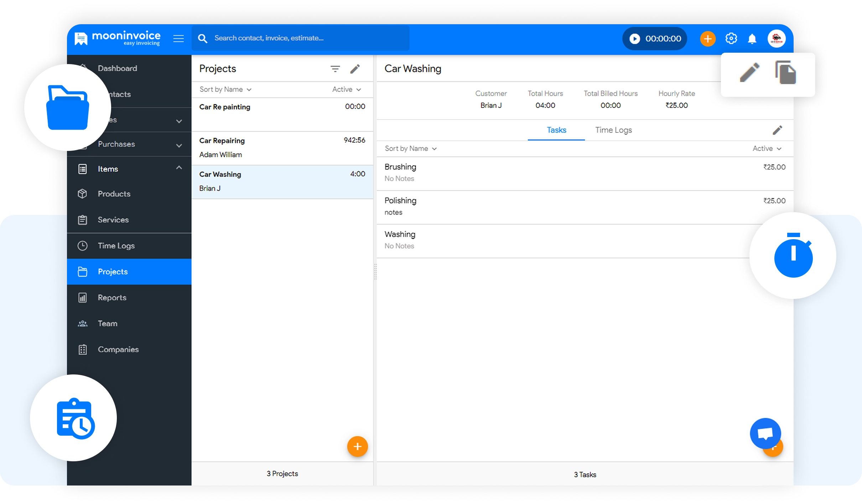Open the filter options for Projects
The image size is (862, 504).
click(x=335, y=69)
